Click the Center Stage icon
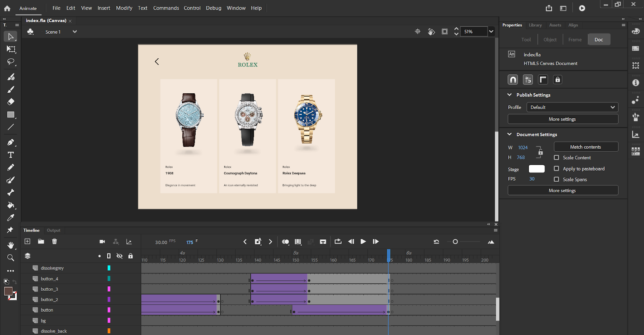The height and width of the screenshot is (335, 644). 418,31
